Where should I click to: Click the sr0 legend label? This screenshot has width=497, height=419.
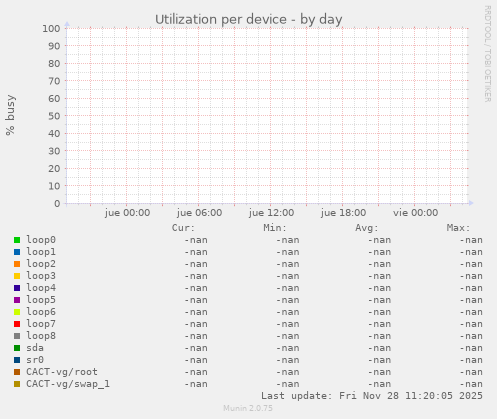35,360
